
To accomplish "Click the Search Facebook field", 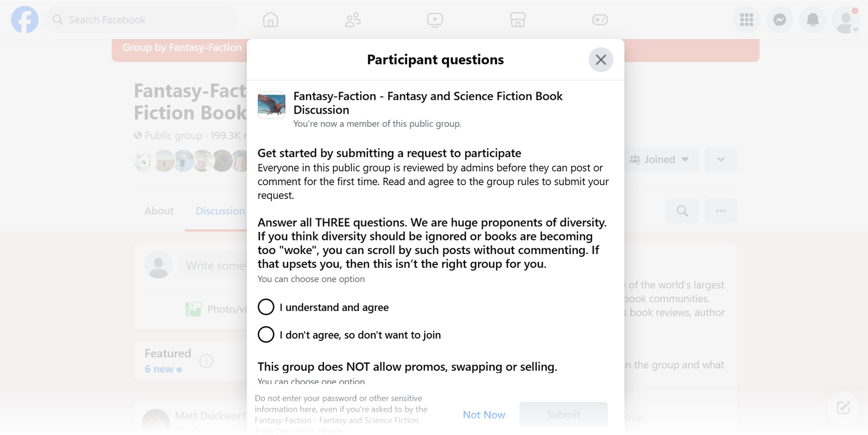I will (140, 19).
